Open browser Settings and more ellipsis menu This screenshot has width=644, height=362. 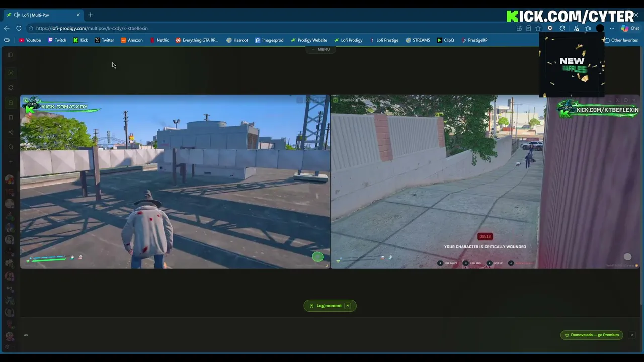(612, 28)
